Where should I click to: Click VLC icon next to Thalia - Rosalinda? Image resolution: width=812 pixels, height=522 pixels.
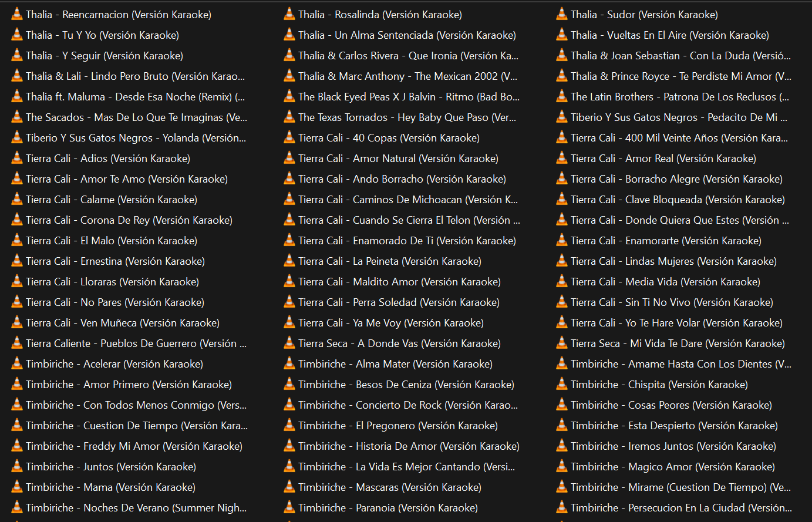289,15
